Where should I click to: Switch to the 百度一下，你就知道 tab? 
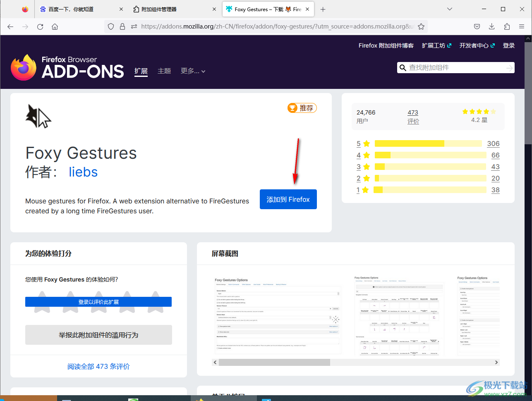82,9
